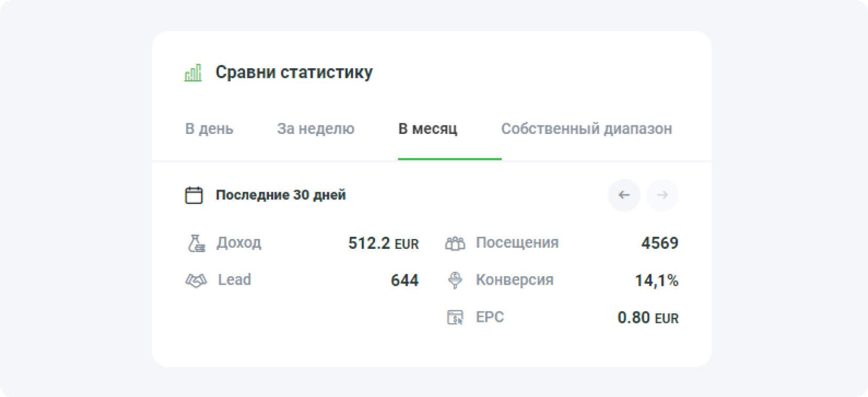Click the EPC currency icon
This screenshot has width=868, height=397.
pyautogui.click(x=455, y=317)
